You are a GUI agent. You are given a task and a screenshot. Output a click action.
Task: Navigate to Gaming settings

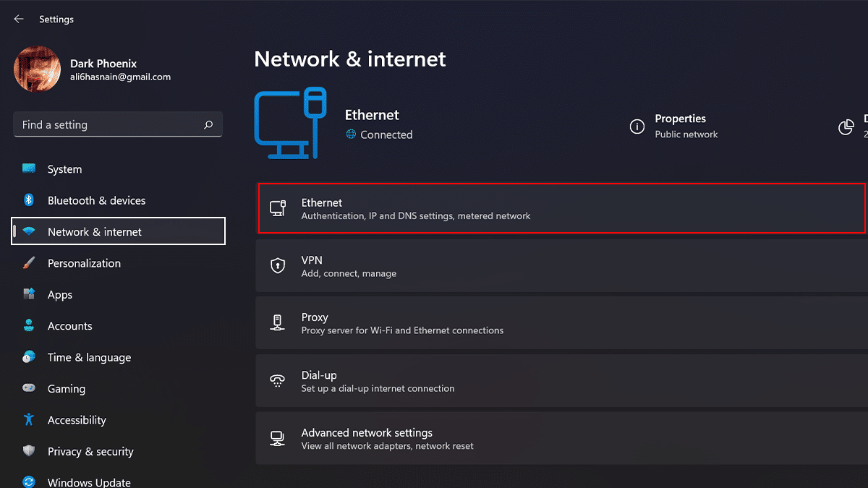pyautogui.click(x=67, y=389)
